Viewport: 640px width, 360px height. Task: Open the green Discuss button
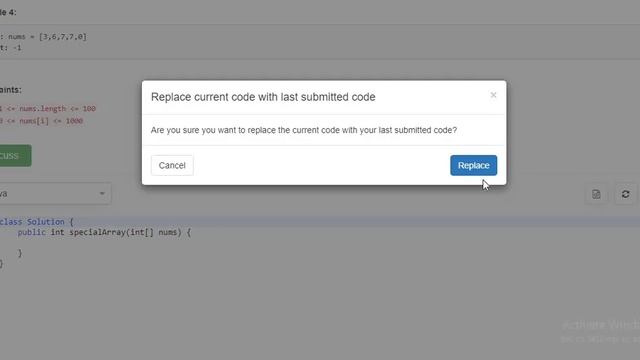(x=15, y=156)
